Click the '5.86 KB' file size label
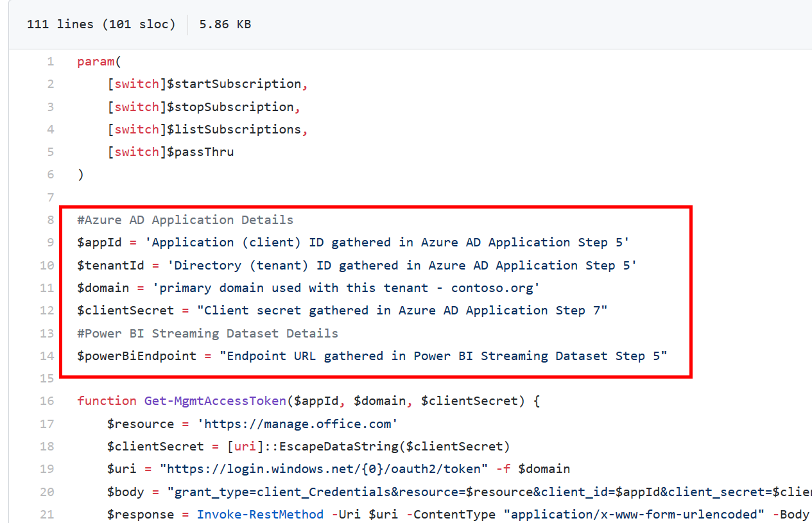This screenshot has width=812, height=523. pyautogui.click(x=224, y=24)
